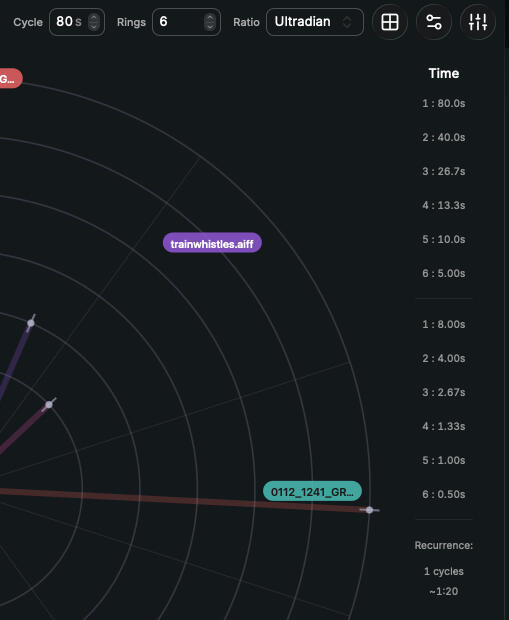Click the '4 : 13.3s' time entry

coord(444,205)
